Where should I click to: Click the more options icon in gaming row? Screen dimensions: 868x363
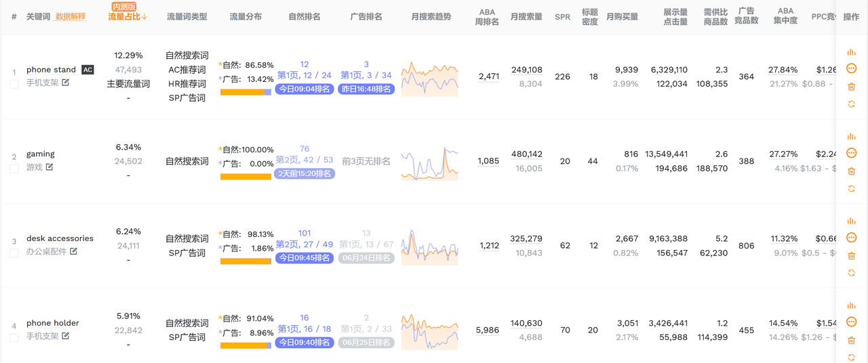pyautogui.click(x=851, y=153)
